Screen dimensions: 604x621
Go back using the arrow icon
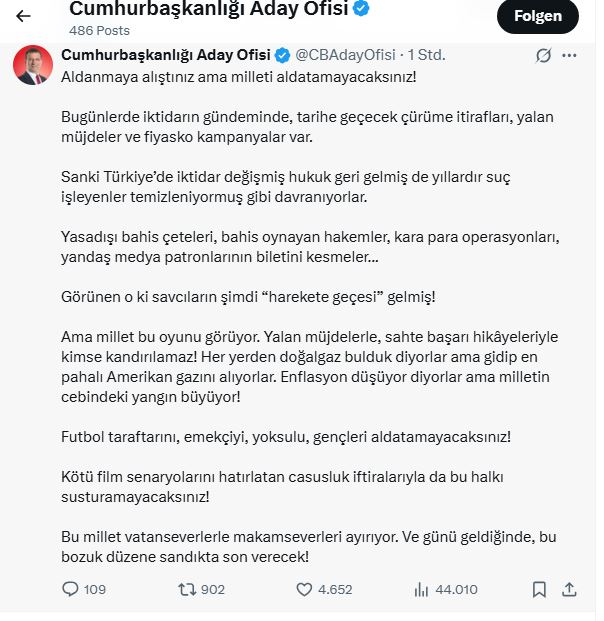23,16
